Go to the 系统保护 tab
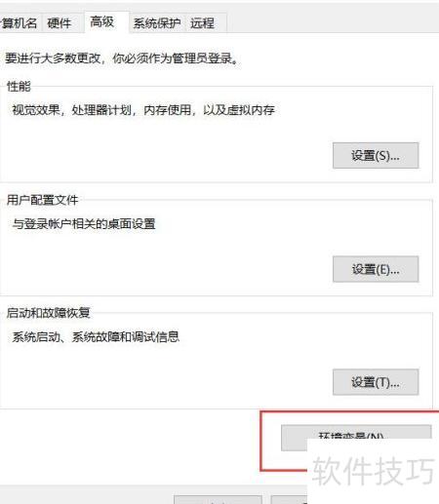Image resolution: width=439 pixels, height=504 pixels. (157, 23)
